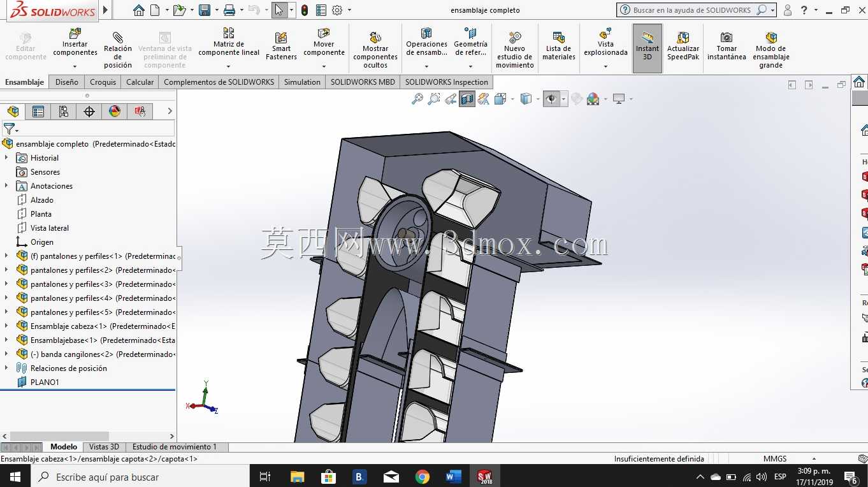
Task: Open Smart Fasteners tool
Action: click(281, 47)
